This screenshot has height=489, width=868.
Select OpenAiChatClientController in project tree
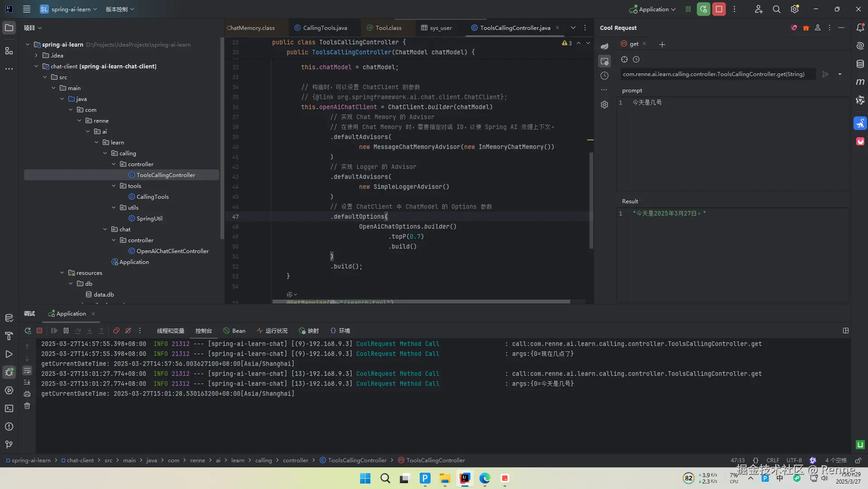[x=172, y=251]
